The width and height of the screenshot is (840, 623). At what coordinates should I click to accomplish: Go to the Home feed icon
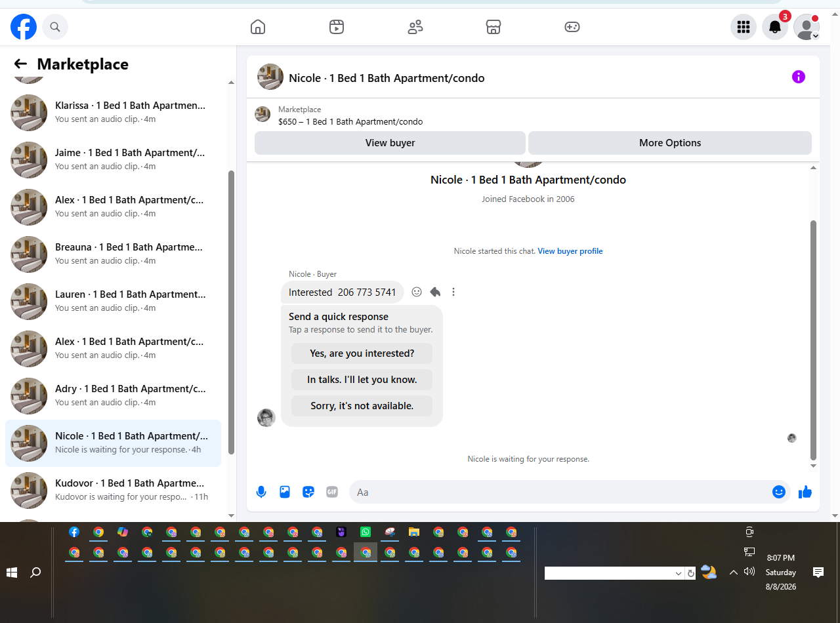point(258,27)
